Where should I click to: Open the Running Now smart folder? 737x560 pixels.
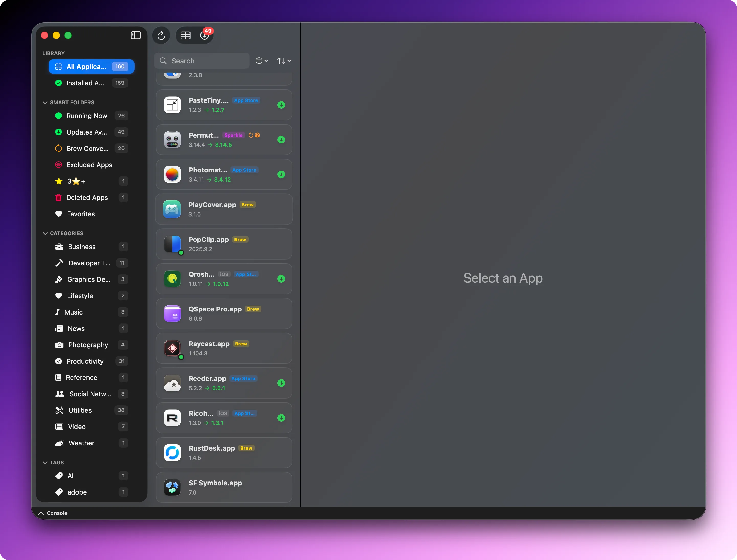coord(91,116)
